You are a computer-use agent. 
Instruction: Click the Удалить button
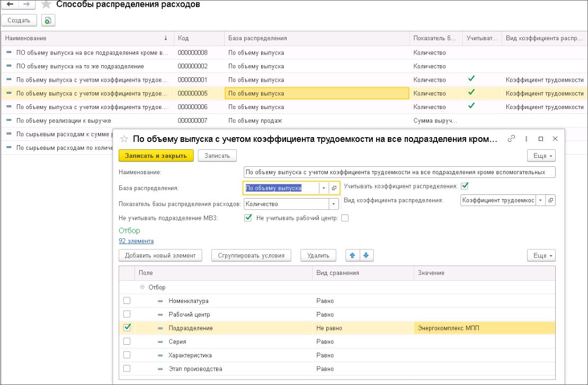[318, 255]
